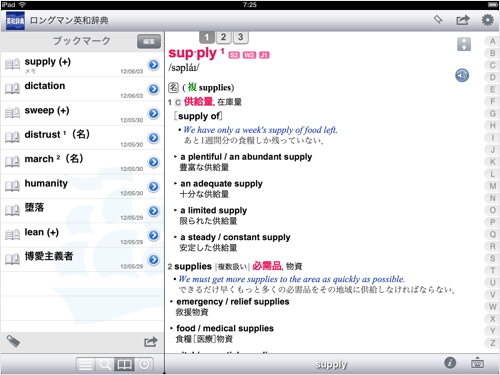This screenshot has height=375, width=500.
Task: Tap the bookmark tag icon in top bar
Action: coord(438,20)
